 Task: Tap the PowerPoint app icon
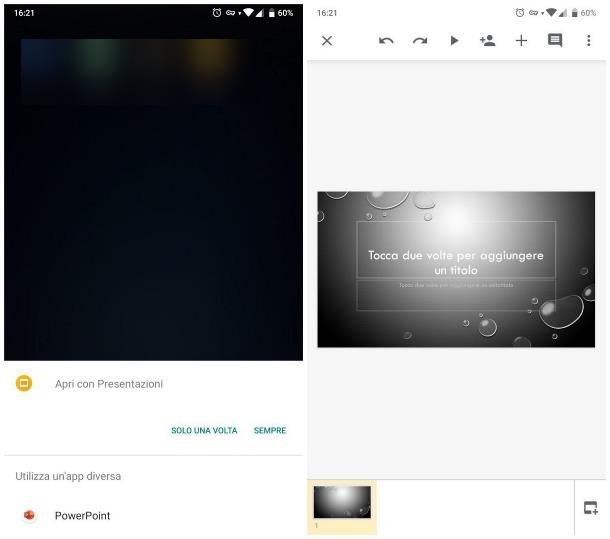(29, 515)
